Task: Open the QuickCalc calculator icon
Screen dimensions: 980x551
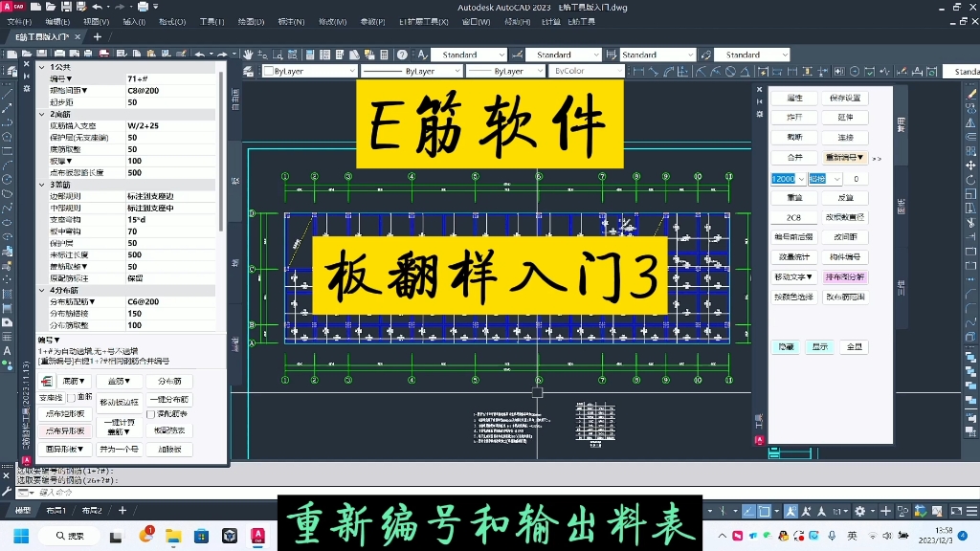Action: tap(385, 55)
